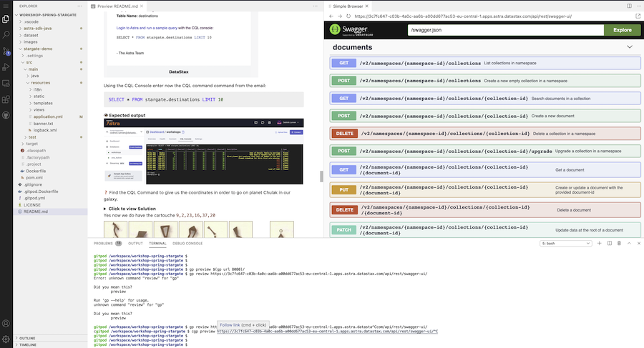
Task: Open the Explorer view in the activity bar
Action: coord(6,19)
